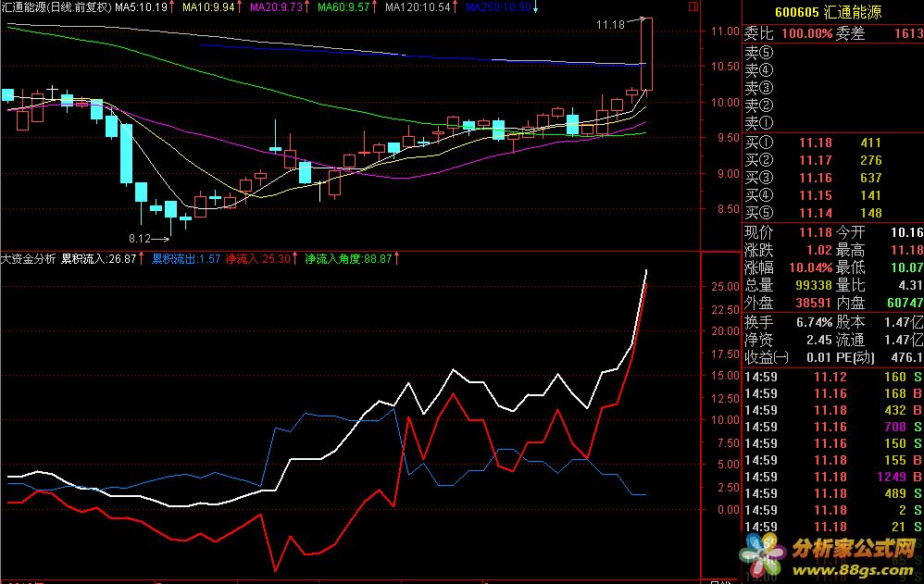Viewport: 924px width, 584px height.
Task: Select the tick row with volume 160
Action: (x=832, y=378)
